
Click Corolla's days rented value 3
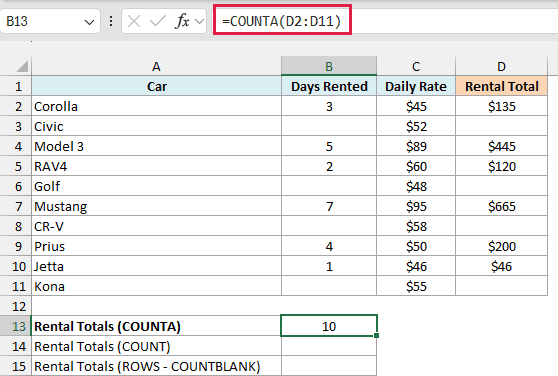[x=329, y=106]
